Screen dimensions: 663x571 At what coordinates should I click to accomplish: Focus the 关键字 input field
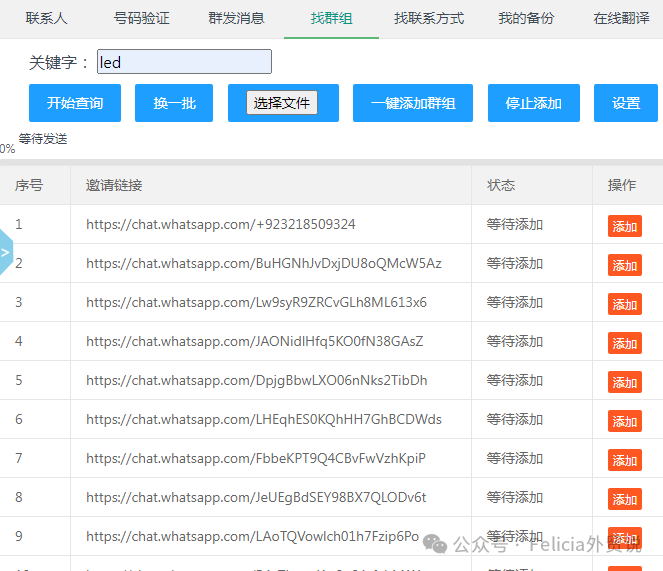coord(184,62)
